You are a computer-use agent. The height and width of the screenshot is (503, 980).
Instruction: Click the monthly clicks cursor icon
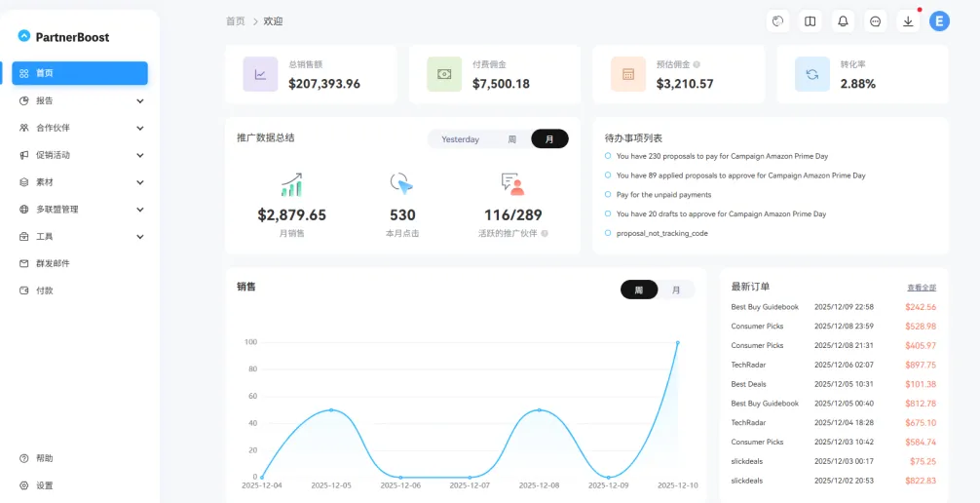[x=402, y=184]
